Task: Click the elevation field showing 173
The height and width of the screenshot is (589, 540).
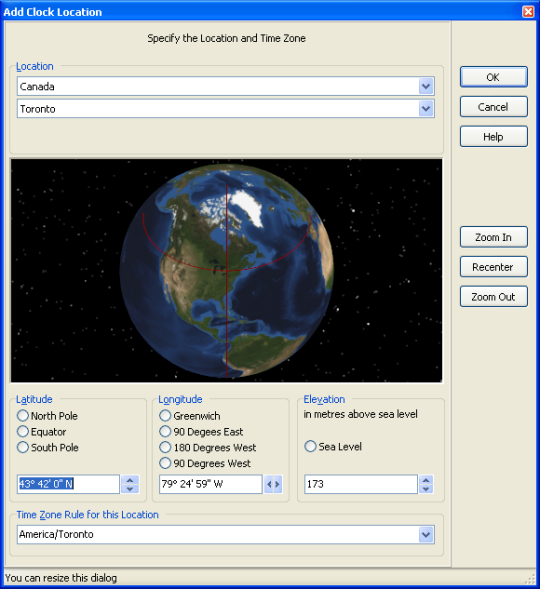Action: pos(361,484)
